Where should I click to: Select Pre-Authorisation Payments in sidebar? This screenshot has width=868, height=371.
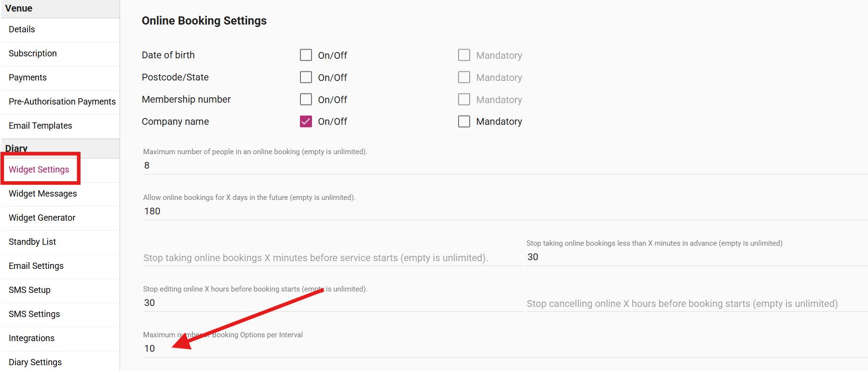point(62,102)
